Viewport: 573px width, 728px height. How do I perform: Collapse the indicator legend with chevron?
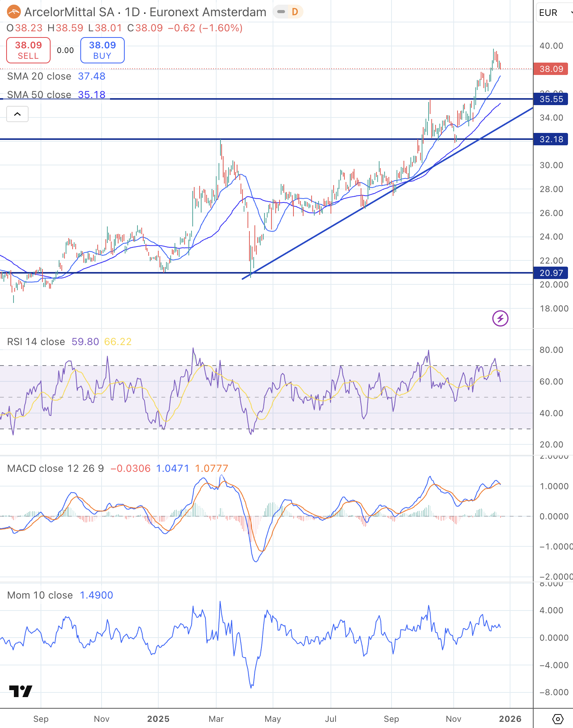click(17, 114)
